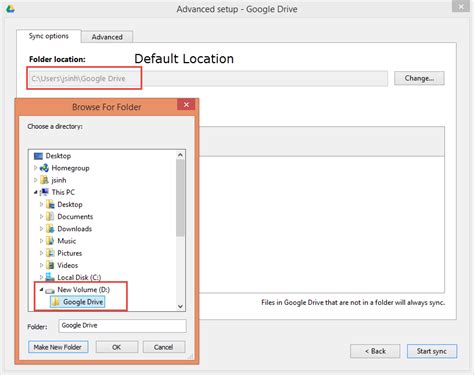The width and height of the screenshot is (474, 375).
Task: Click the Music folder icon
Action: 50,241
